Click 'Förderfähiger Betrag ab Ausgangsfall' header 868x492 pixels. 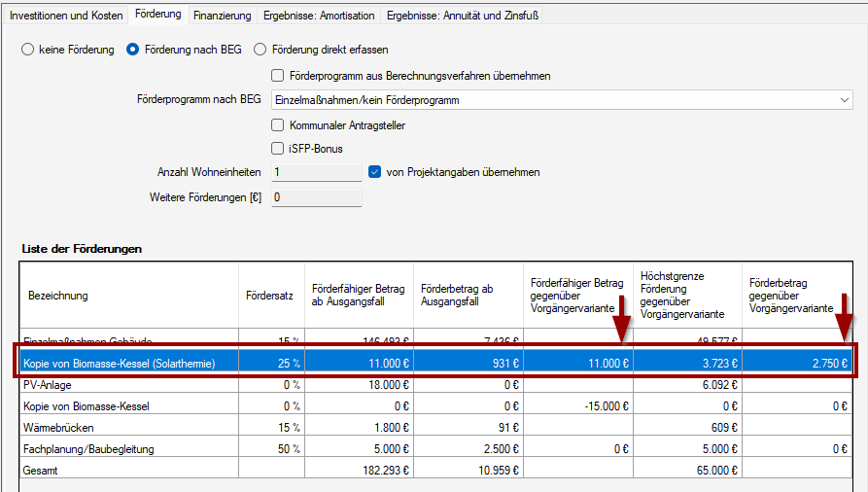(x=358, y=296)
